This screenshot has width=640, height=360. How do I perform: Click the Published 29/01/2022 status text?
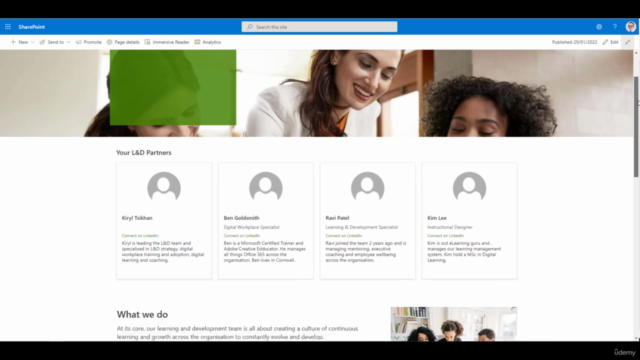[574, 42]
